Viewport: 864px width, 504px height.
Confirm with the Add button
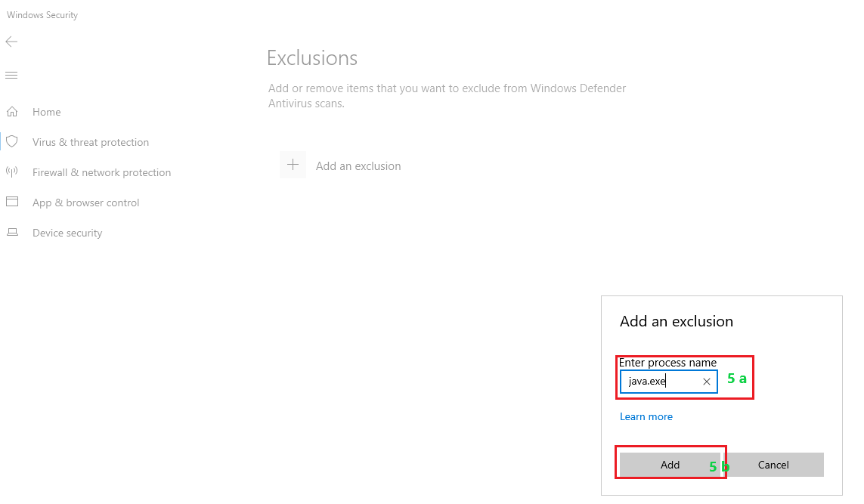(x=670, y=465)
